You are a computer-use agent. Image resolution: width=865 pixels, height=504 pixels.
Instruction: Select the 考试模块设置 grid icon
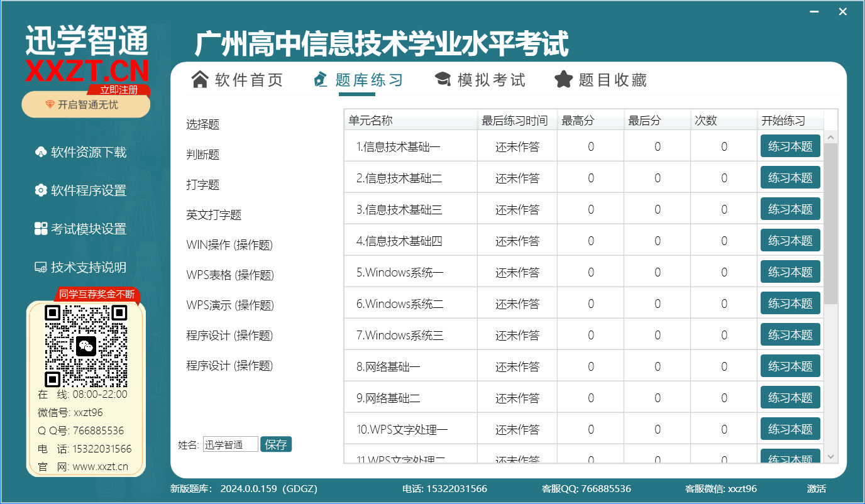[x=40, y=229]
